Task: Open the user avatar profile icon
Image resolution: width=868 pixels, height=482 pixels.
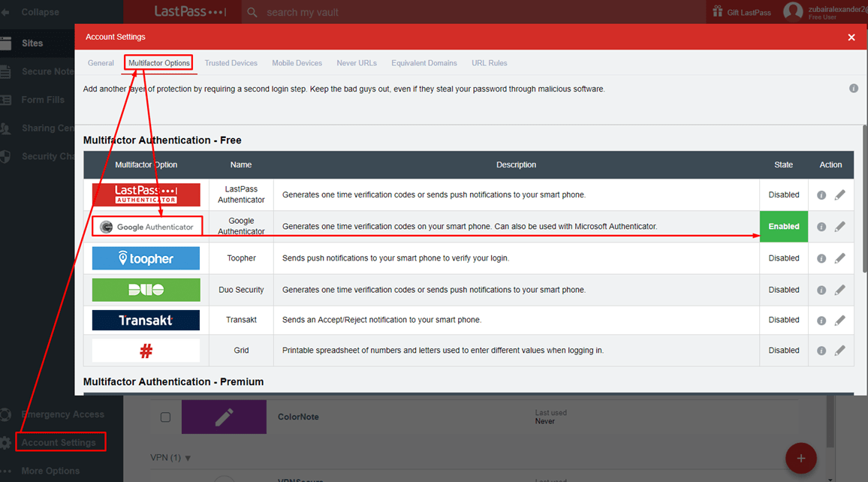Action: coord(793,11)
